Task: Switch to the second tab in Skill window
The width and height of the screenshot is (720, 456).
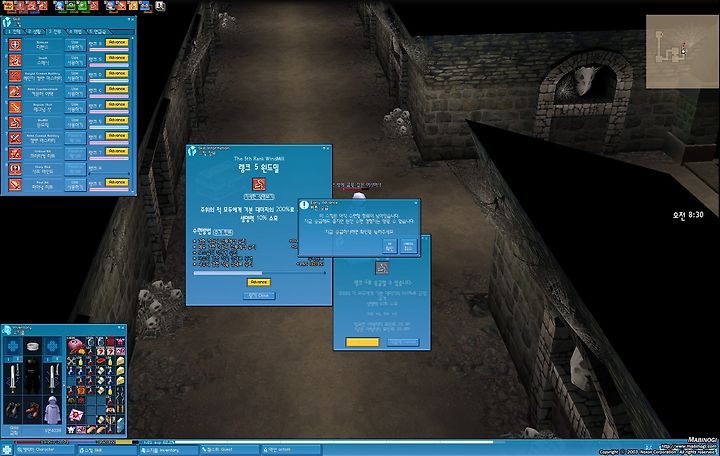Action: pos(35,32)
